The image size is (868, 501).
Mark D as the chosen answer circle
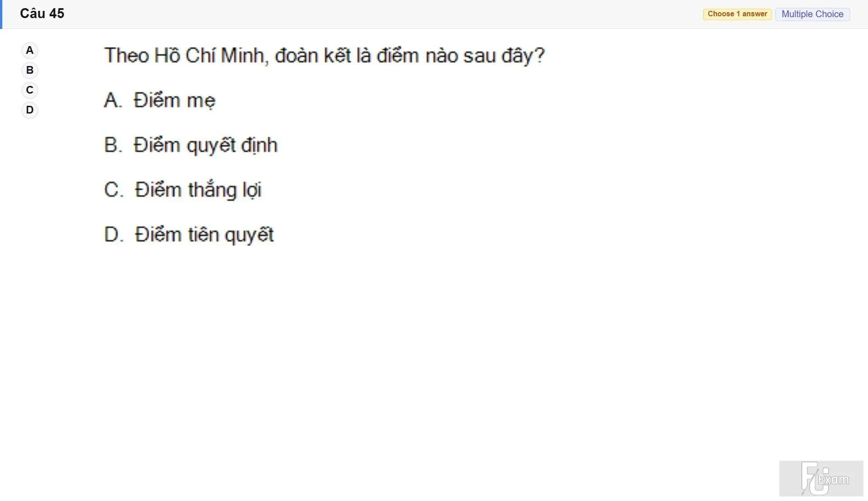coord(30,110)
